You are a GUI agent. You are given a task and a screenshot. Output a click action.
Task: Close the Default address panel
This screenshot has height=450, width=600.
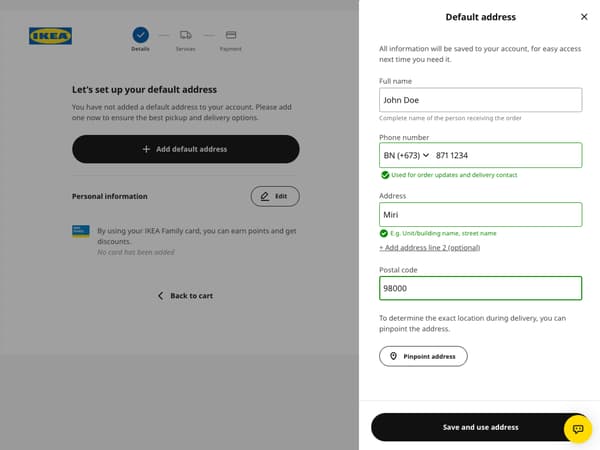(584, 17)
